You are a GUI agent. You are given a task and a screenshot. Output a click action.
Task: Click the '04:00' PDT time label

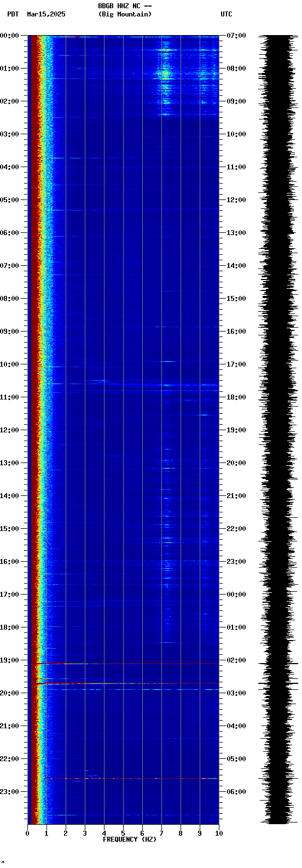click(x=9, y=167)
